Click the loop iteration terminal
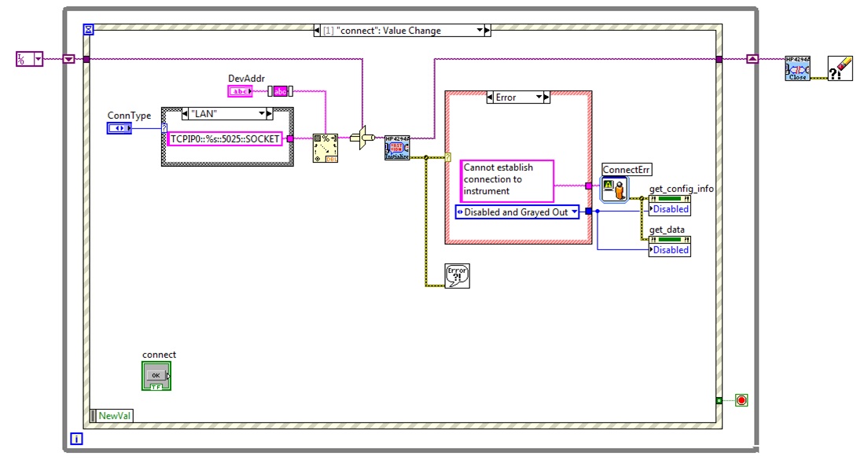The width and height of the screenshot is (868, 460). (76, 439)
